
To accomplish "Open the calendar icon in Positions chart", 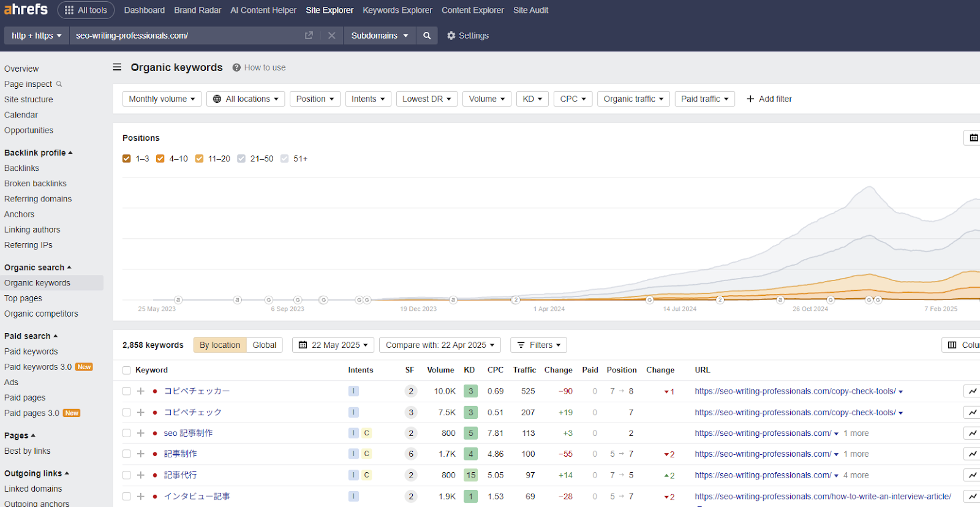I will [x=973, y=138].
